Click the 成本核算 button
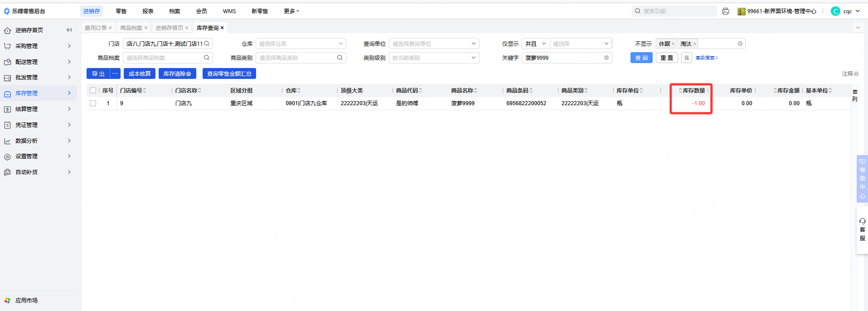Image resolution: width=868 pixels, height=311 pixels. [x=140, y=73]
